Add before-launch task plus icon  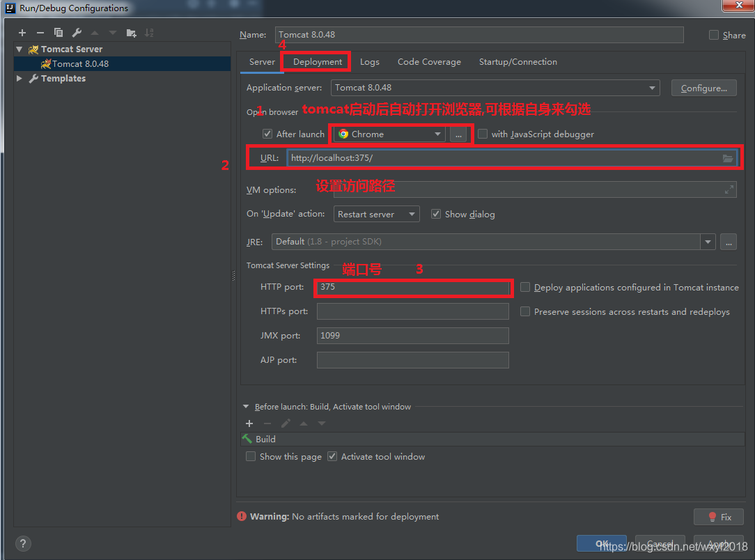pos(249,423)
